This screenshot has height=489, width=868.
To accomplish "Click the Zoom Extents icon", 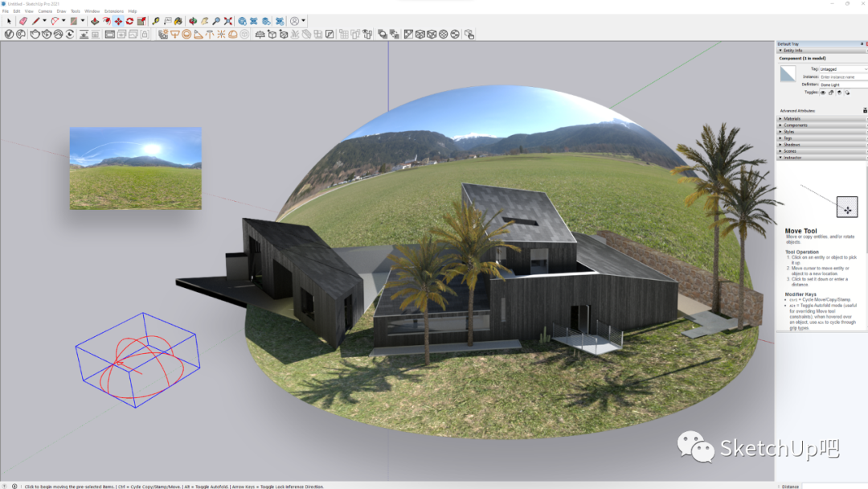I will 228,21.
